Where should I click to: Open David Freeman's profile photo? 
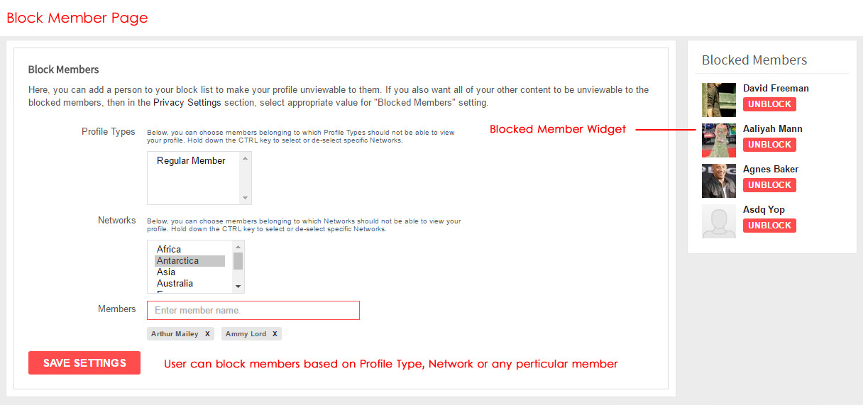click(x=718, y=100)
